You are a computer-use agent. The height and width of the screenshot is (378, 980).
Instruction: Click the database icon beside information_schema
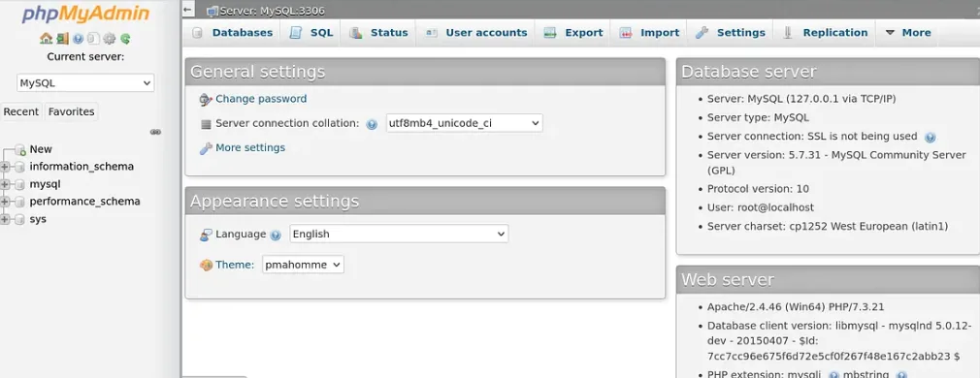(20, 167)
